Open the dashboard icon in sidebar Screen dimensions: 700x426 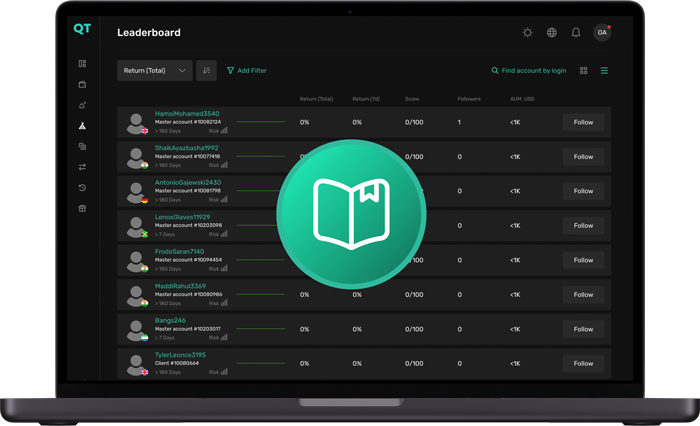(x=82, y=64)
